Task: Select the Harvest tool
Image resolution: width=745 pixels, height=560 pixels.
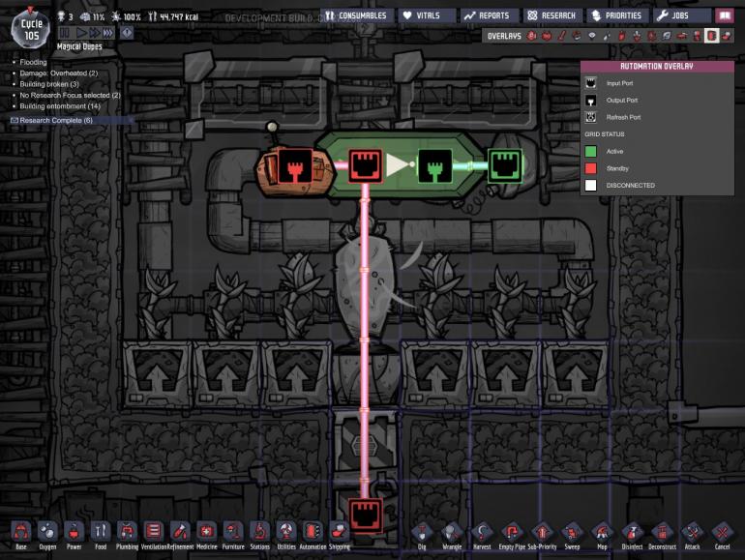Action: point(482,536)
